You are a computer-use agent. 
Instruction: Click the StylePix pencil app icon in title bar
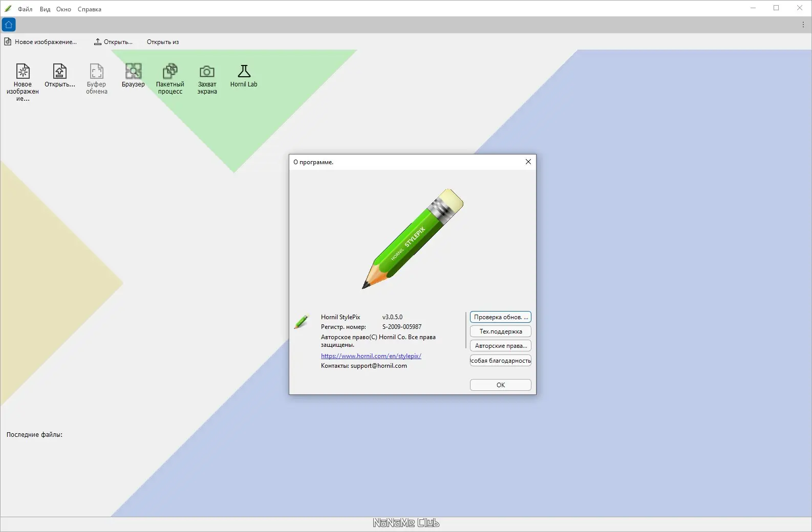point(8,9)
